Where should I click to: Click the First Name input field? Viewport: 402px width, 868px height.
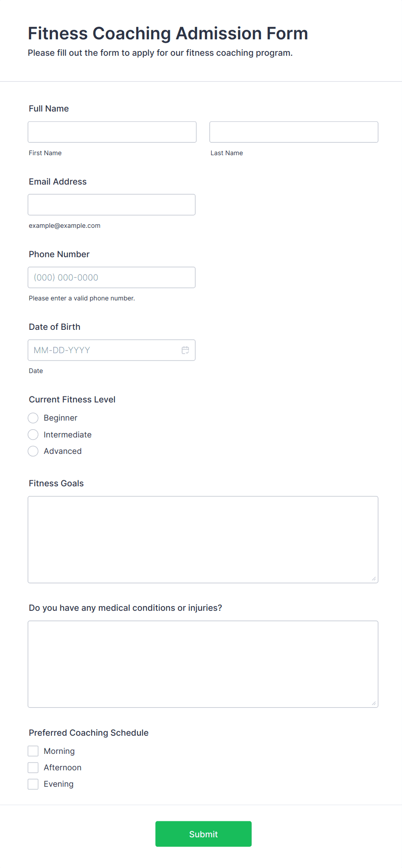112,132
